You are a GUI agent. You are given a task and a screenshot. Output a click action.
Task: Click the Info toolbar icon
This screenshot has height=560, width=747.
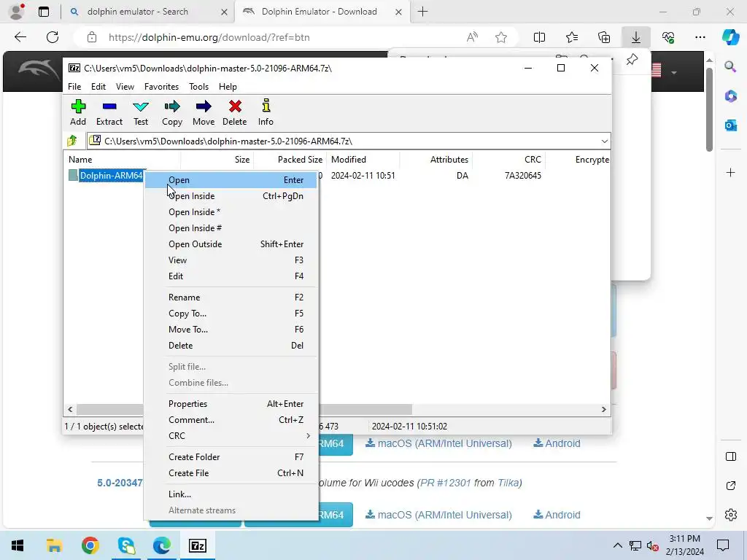coord(266,112)
